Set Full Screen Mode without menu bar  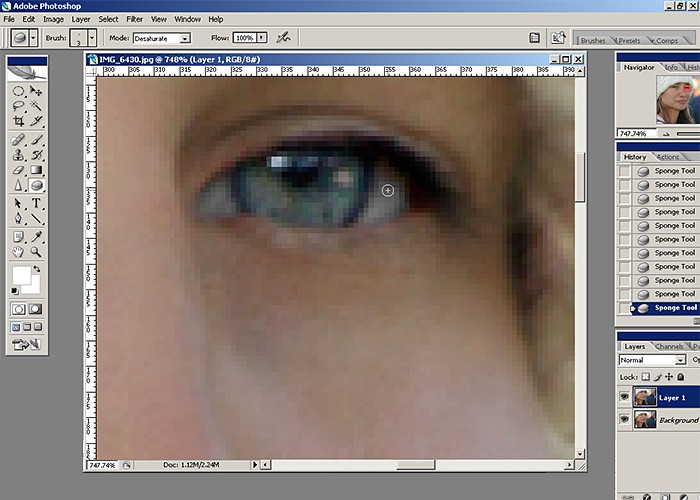coord(38,327)
